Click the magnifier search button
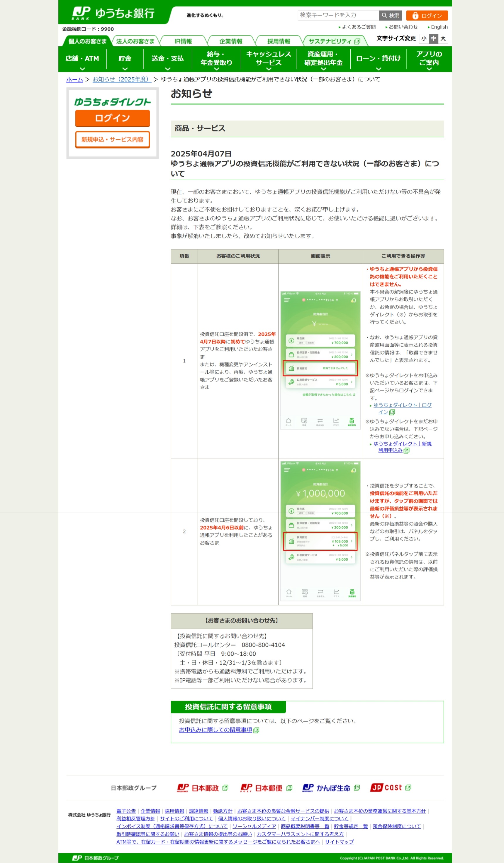This screenshot has width=504, height=863. (390, 16)
